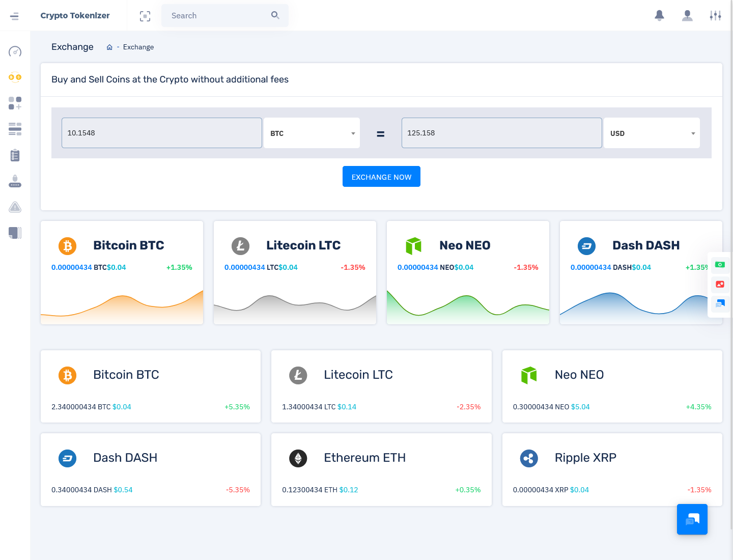This screenshot has height=560, width=733.
Task: Toggle fullscreen mode icon
Action: [145, 16]
